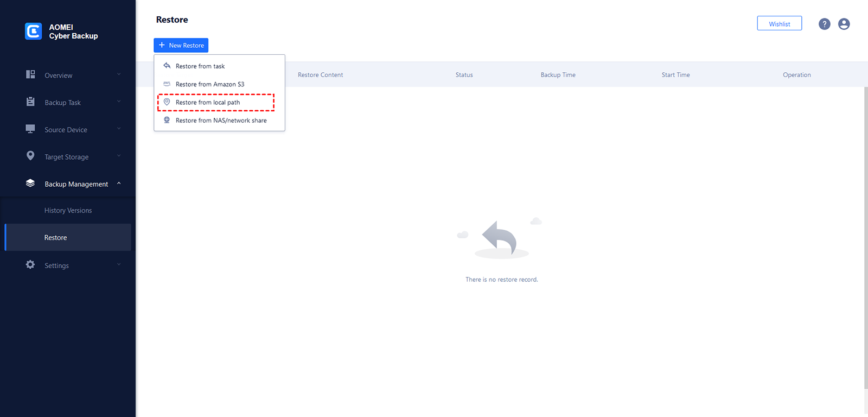Click the plus icon on New Restore
The height and width of the screenshot is (417, 868).
(x=162, y=45)
